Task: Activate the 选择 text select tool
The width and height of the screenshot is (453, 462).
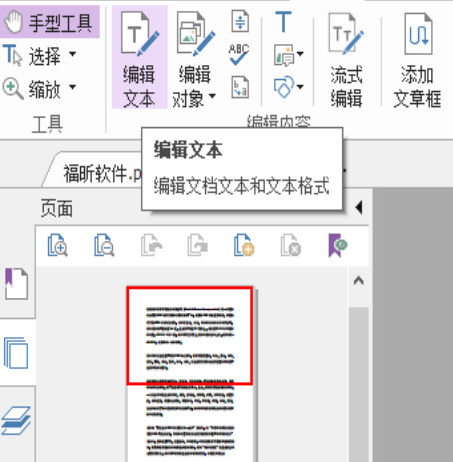Action: click(x=32, y=55)
